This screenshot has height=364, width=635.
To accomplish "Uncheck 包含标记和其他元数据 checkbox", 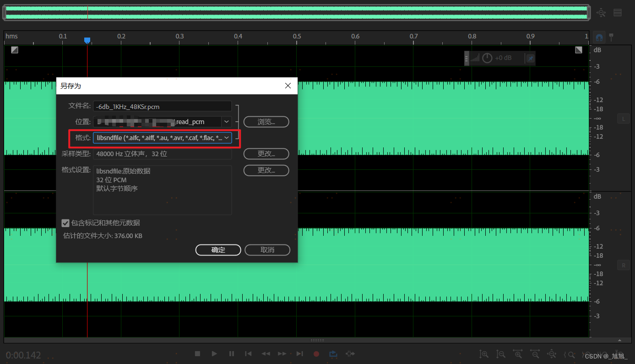I will click(x=65, y=223).
